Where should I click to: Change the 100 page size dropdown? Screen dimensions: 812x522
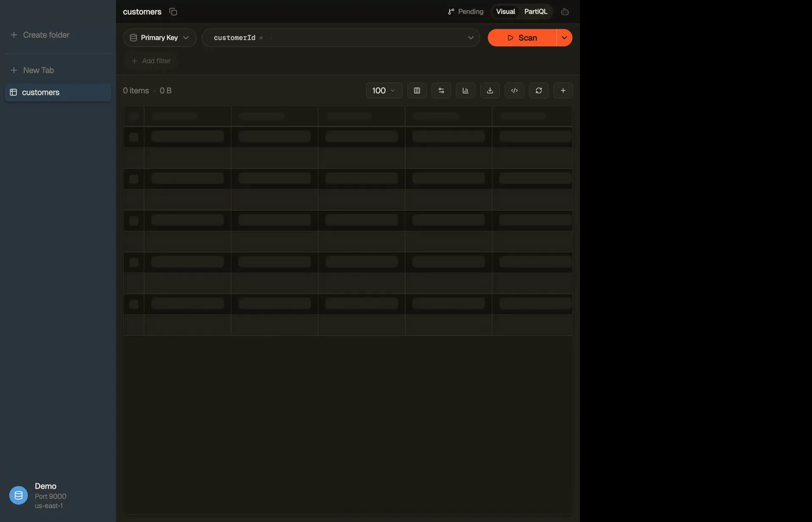coord(384,91)
